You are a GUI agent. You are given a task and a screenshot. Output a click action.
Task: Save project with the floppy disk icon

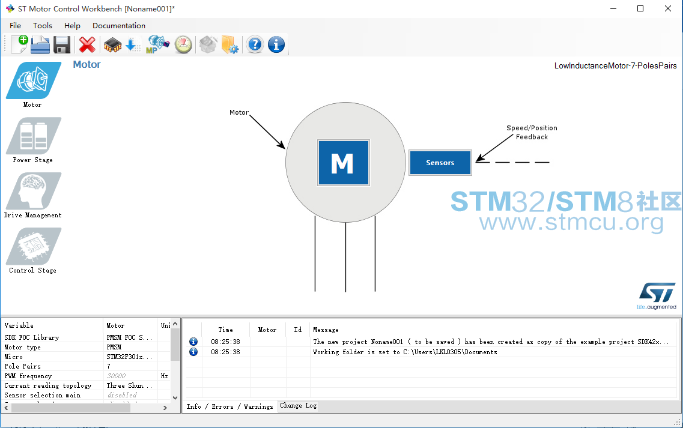coord(62,44)
